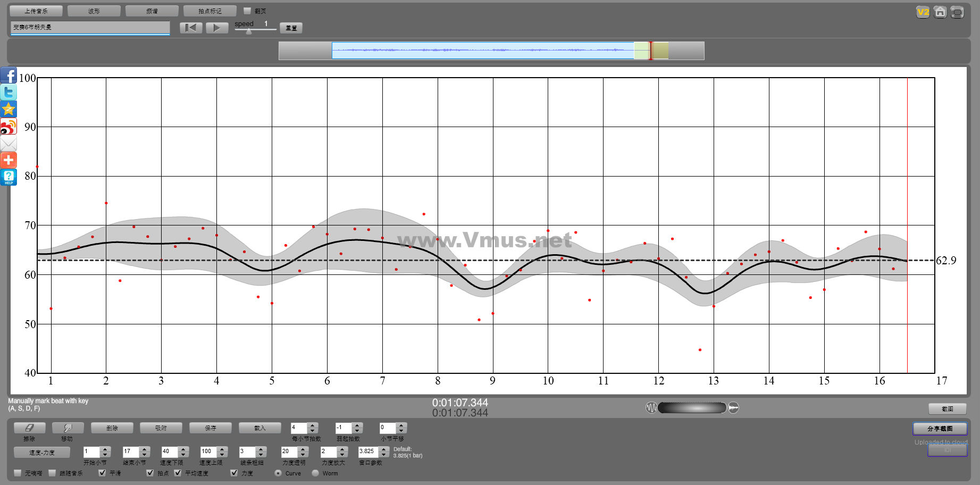Click the red playhead marker in waveform overview
Screen dimensions: 980x485
click(650, 51)
